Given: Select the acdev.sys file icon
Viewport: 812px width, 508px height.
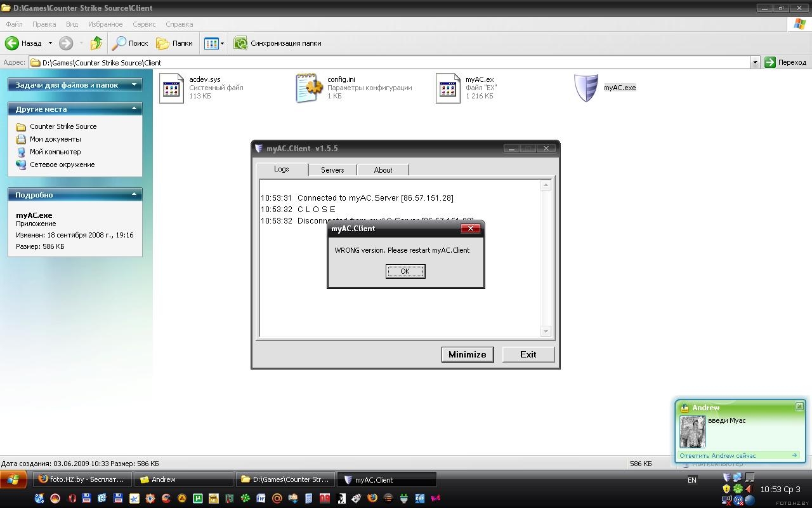Looking at the screenshot, I should pyautogui.click(x=171, y=88).
